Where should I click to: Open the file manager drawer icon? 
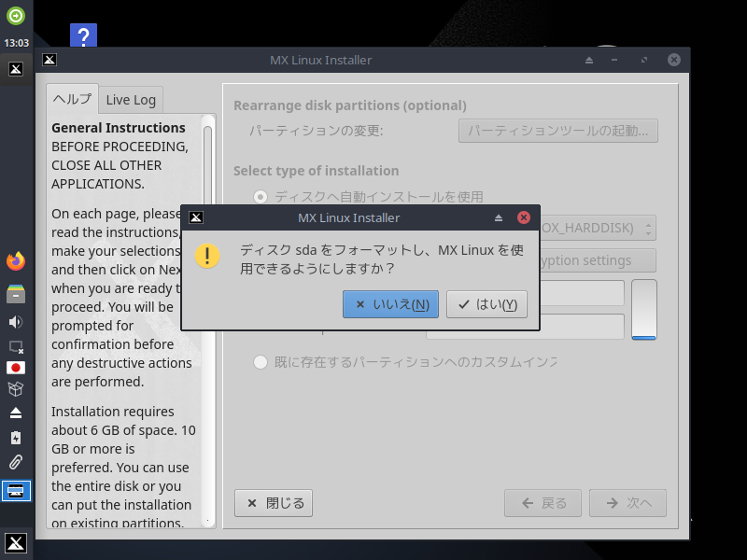coord(16,293)
